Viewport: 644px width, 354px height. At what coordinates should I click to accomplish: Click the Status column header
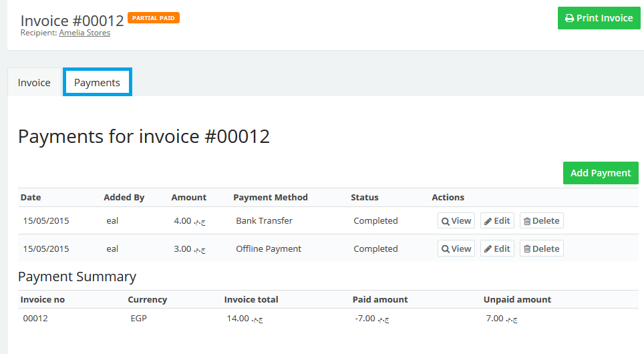(x=364, y=198)
